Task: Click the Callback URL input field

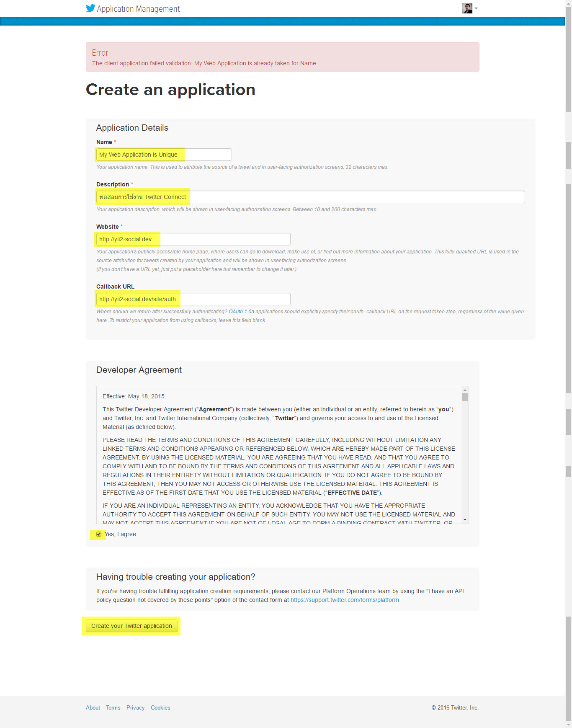Action: point(193,299)
